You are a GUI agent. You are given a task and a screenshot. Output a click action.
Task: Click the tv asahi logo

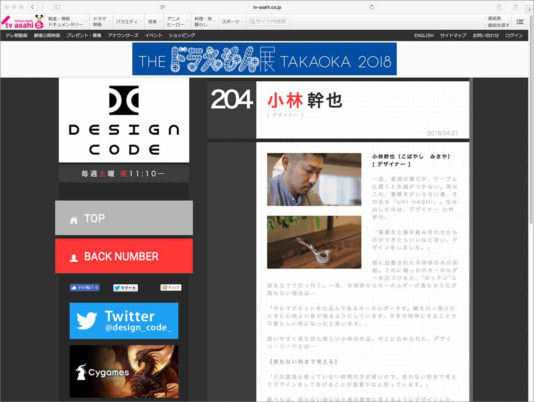[22, 22]
